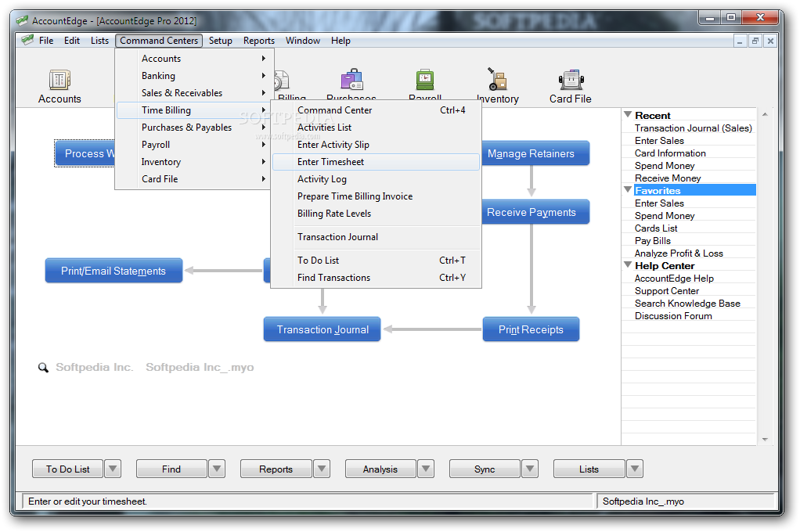Choose Transaction Journal in Time Billing submenu
The image size is (800, 532).
click(x=376, y=237)
